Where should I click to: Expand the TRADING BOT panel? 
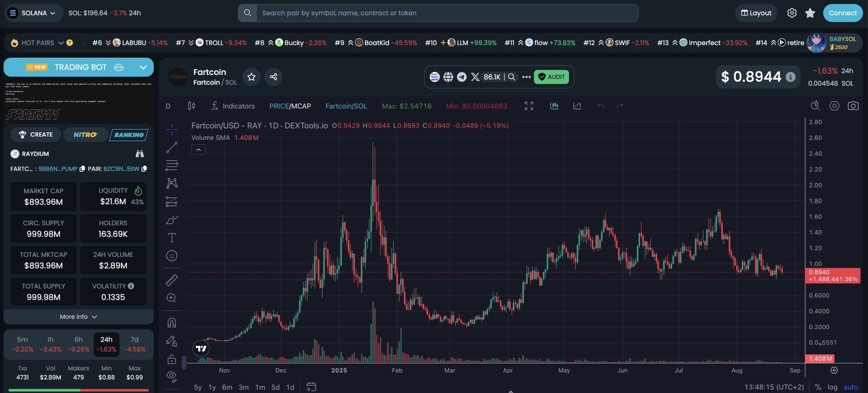[x=143, y=67]
